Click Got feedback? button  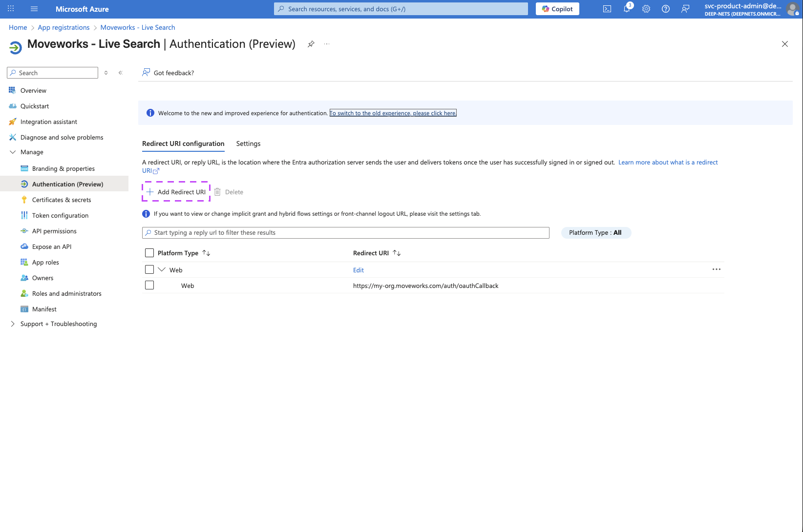(168, 73)
